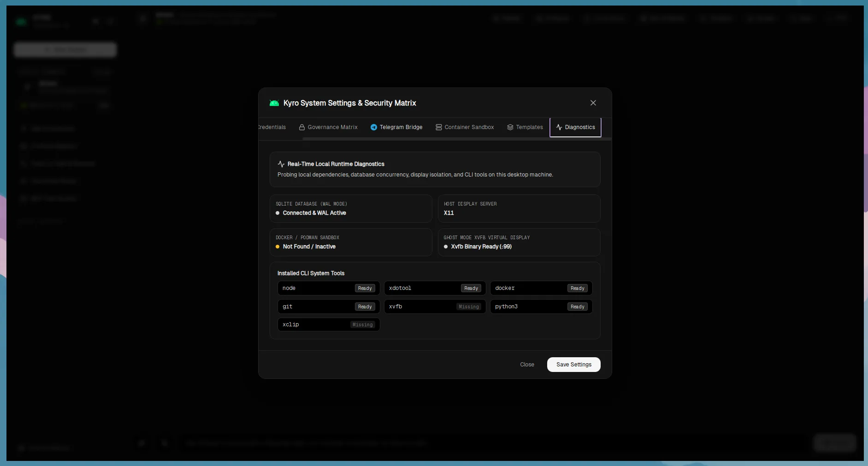Click the Missing badge on the xvfb tool
The width and height of the screenshot is (868, 466).
click(x=469, y=307)
